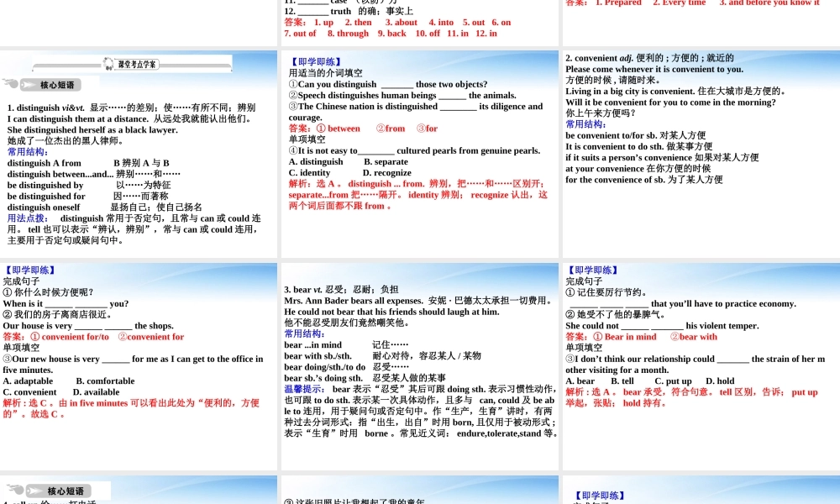Open the slide with '用适当的介词填空' exercise
840x504 pixels.
click(x=419, y=155)
